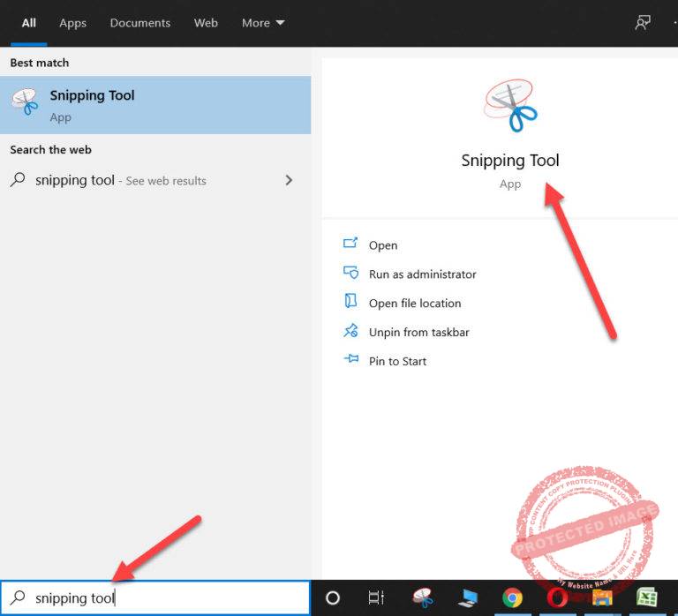
Task: Switch to the All search tab
Action: point(29,23)
